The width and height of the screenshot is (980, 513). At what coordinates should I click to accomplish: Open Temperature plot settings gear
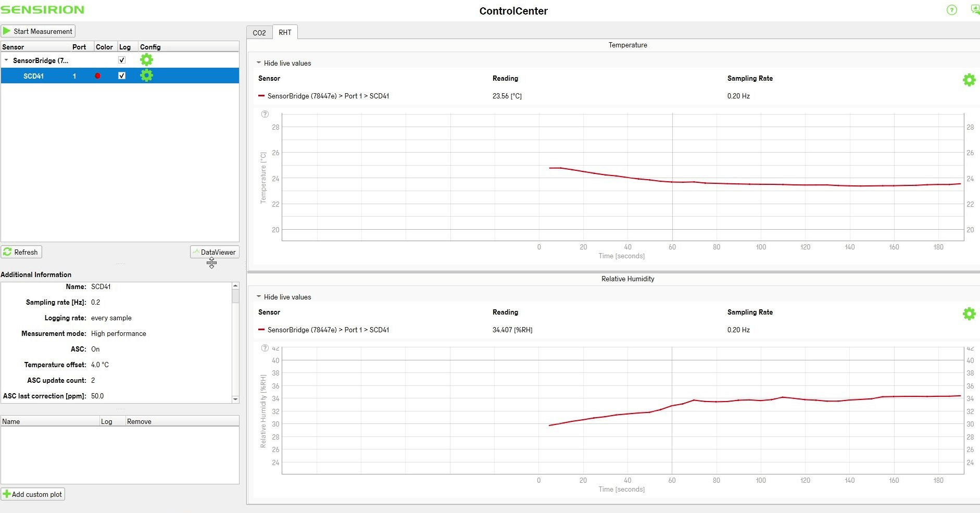pyautogui.click(x=969, y=80)
